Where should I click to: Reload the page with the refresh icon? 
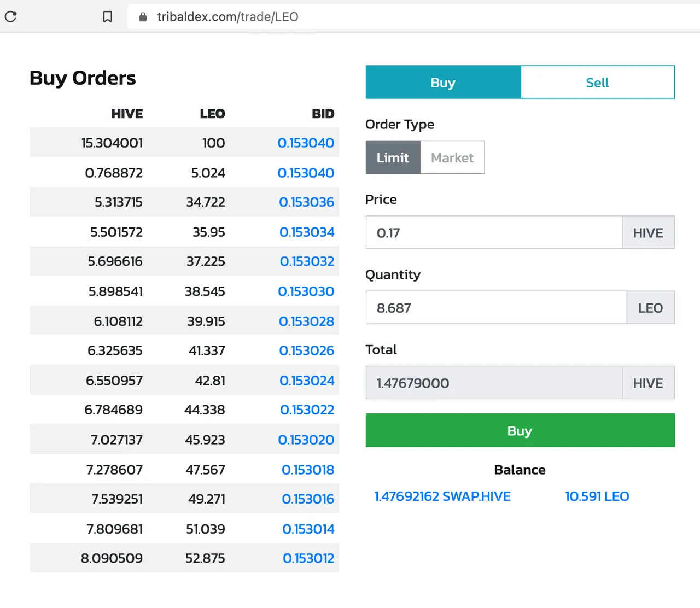(10, 17)
